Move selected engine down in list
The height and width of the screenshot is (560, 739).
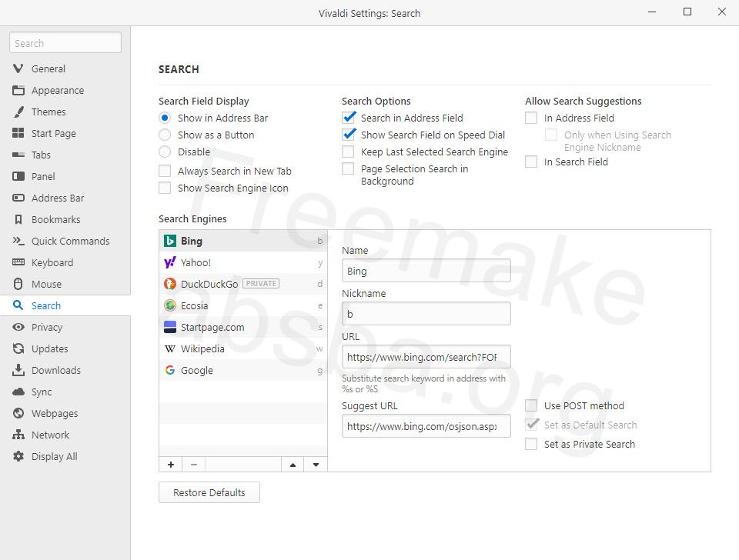(316, 465)
